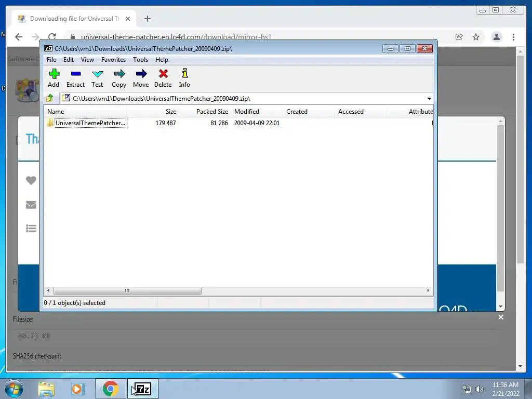
Task: Run the Test archive tool
Action: (97, 78)
